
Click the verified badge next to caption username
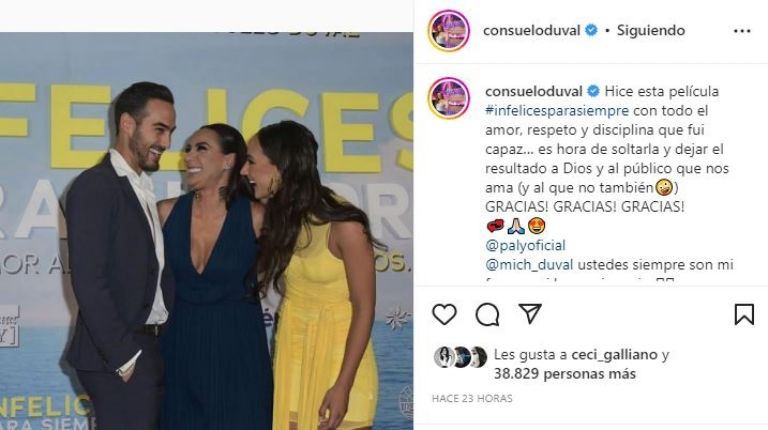pyautogui.click(x=593, y=91)
